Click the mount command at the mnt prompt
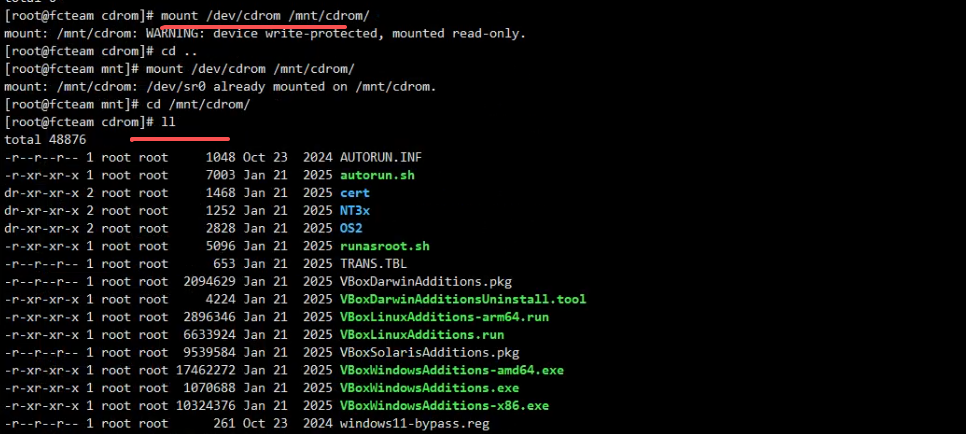The width and height of the screenshot is (966, 434). tap(250, 68)
